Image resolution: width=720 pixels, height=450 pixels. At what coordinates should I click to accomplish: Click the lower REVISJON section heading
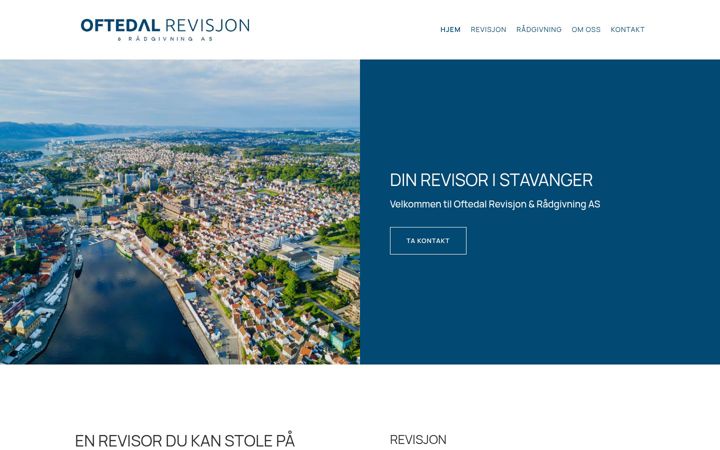pos(418,440)
